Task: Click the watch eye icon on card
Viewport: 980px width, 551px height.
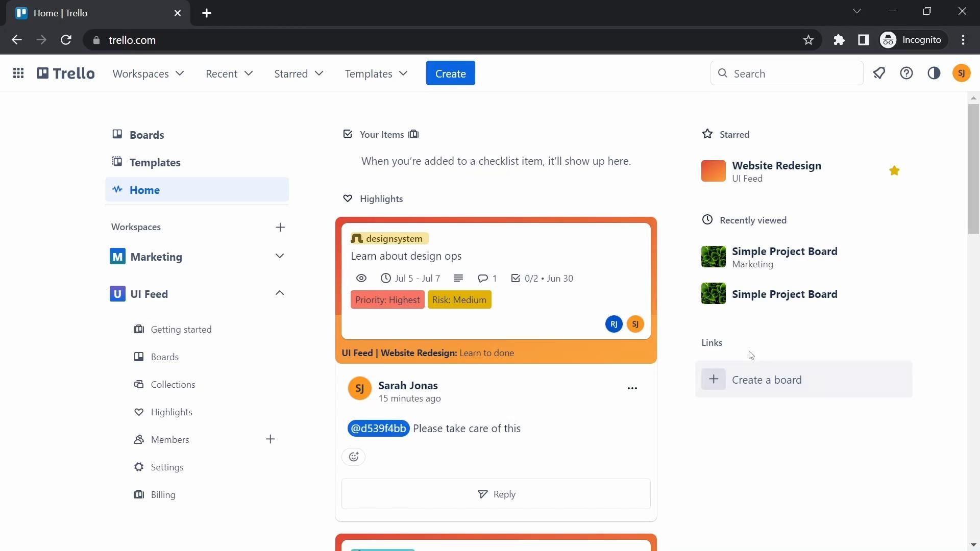Action: (x=361, y=279)
